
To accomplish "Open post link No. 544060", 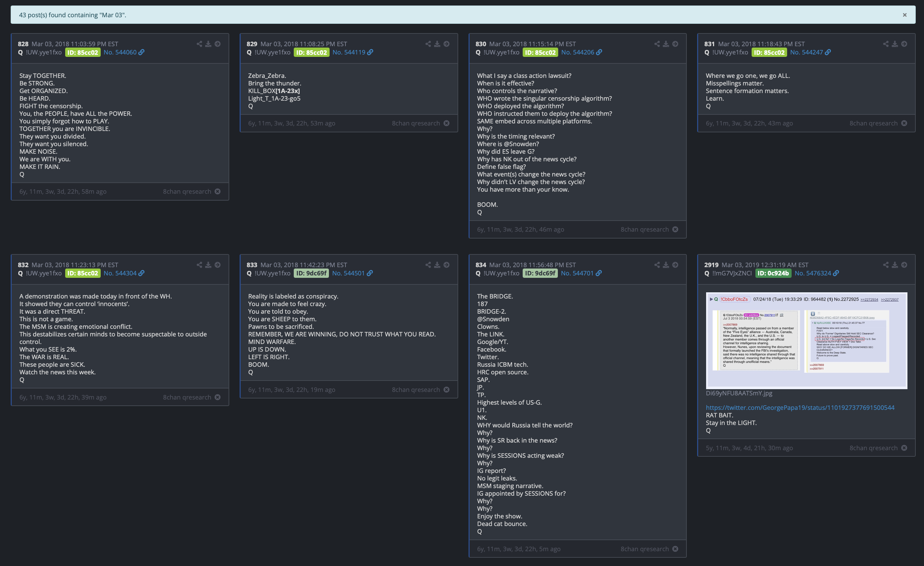I will click(x=120, y=52).
